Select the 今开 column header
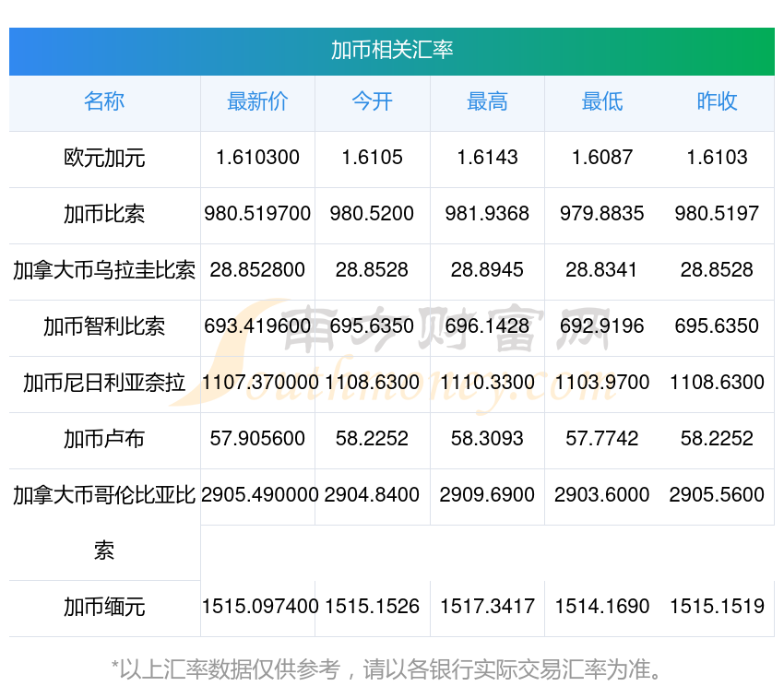Screen dimensions: 784x698 click(x=372, y=101)
